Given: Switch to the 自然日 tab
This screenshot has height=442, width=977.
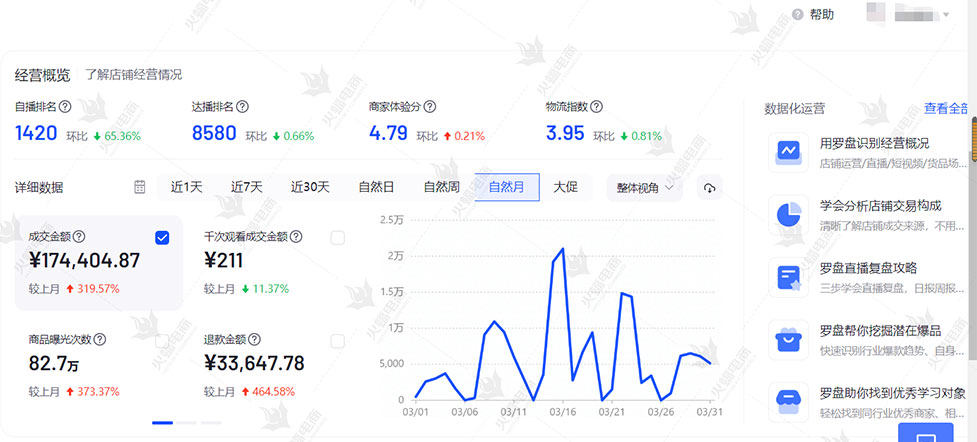Looking at the screenshot, I should (376, 187).
